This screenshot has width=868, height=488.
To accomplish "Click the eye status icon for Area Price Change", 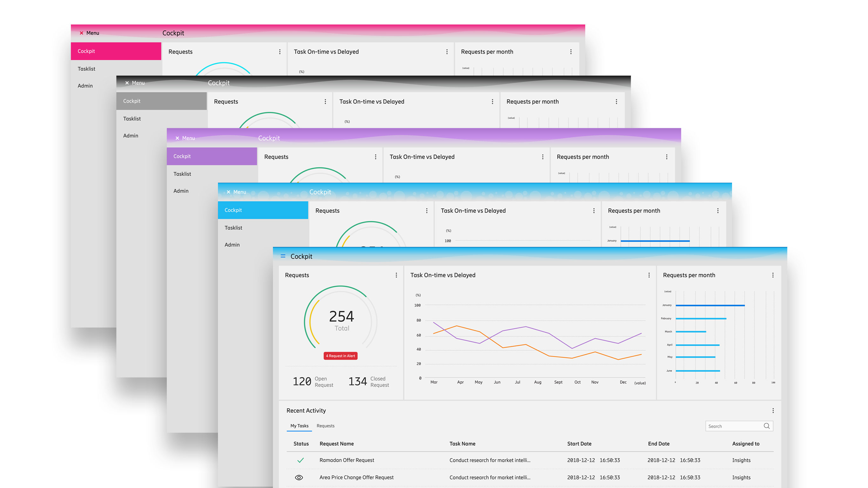I will coord(299,477).
